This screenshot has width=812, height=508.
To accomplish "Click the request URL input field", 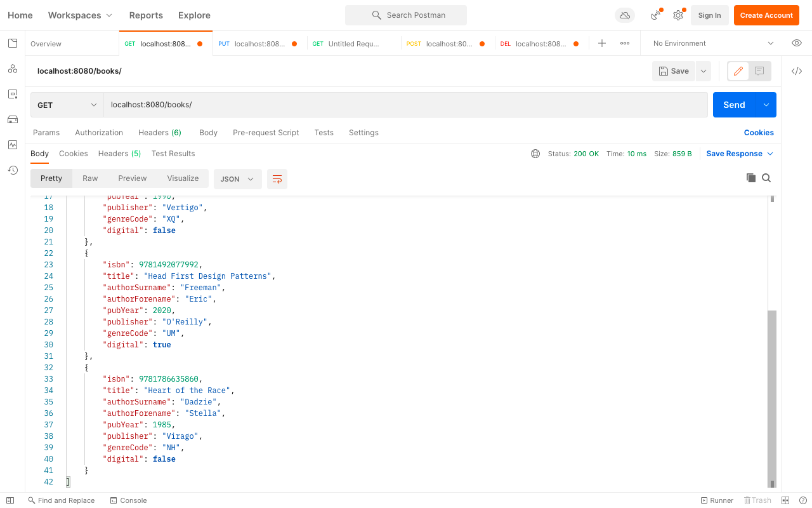I will pyautogui.click(x=405, y=105).
